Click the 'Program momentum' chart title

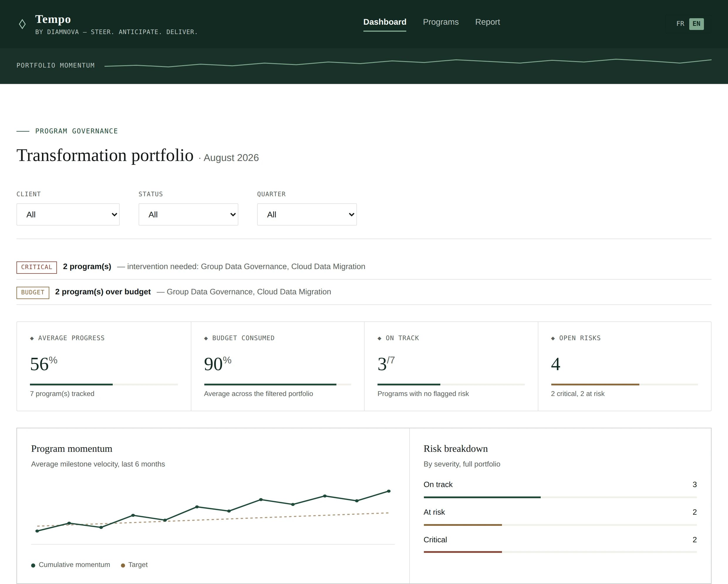coord(72,449)
